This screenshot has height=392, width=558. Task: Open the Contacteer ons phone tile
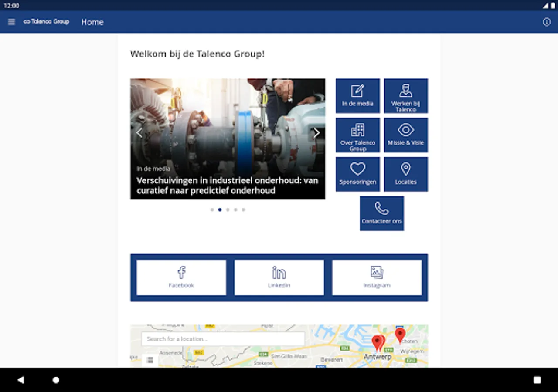tap(382, 213)
